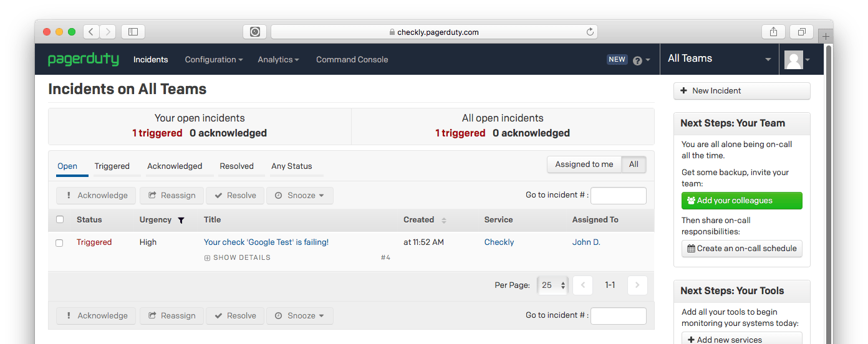Click the Status column header
Image resolution: width=868 pixels, height=344 pixels.
89,220
